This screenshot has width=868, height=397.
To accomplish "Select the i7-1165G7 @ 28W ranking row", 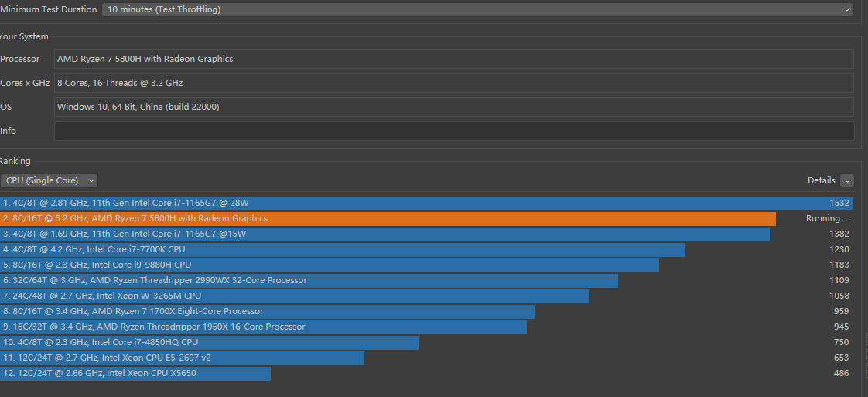I will point(426,204).
